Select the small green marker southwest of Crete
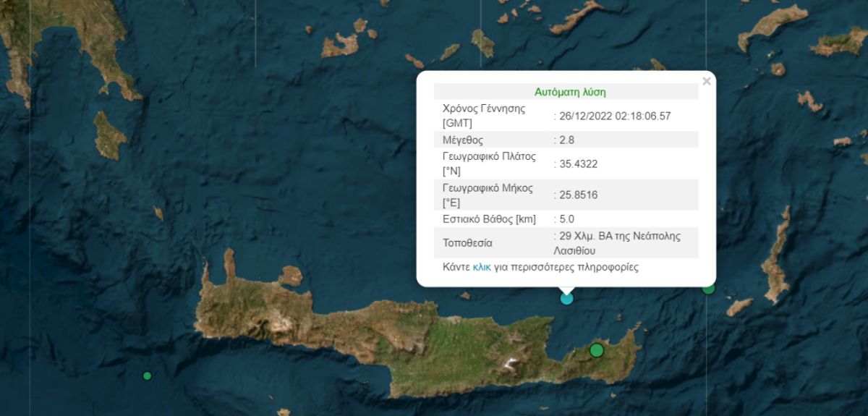The height and width of the screenshot is (416, 868). click(148, 375)
